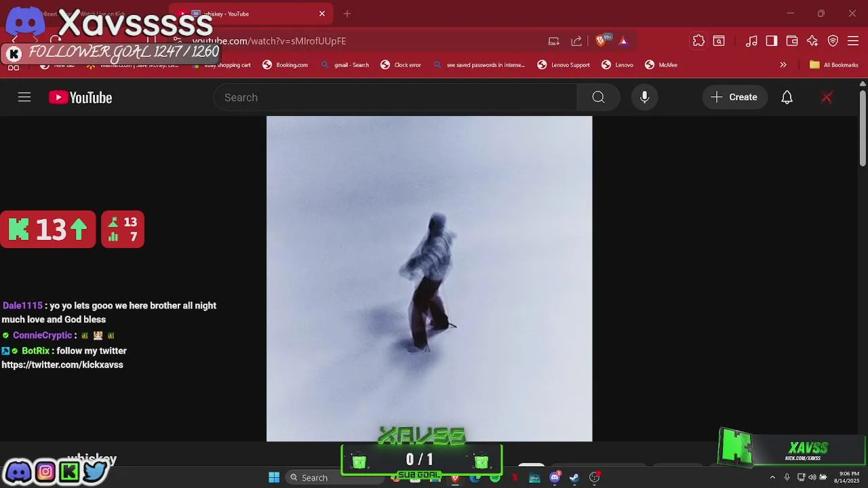Click the system tray microphone icon
The image size is (868, 488).
click(x=787, y=478)
